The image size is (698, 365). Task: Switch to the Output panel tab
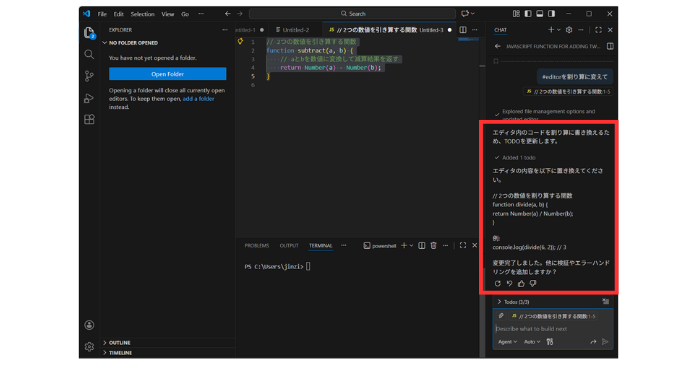[x=289, y=246]
